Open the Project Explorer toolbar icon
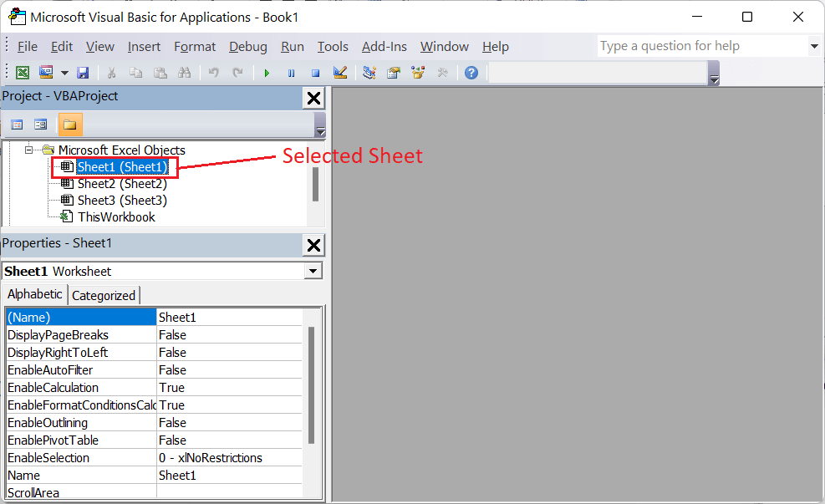Viewport: 825px width, 504px height. point(369,73)
